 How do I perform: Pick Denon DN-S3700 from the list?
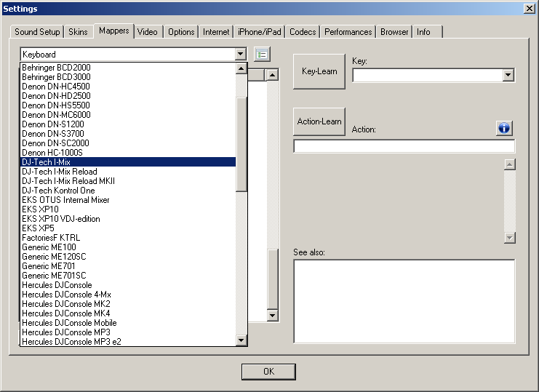(128, 134)
